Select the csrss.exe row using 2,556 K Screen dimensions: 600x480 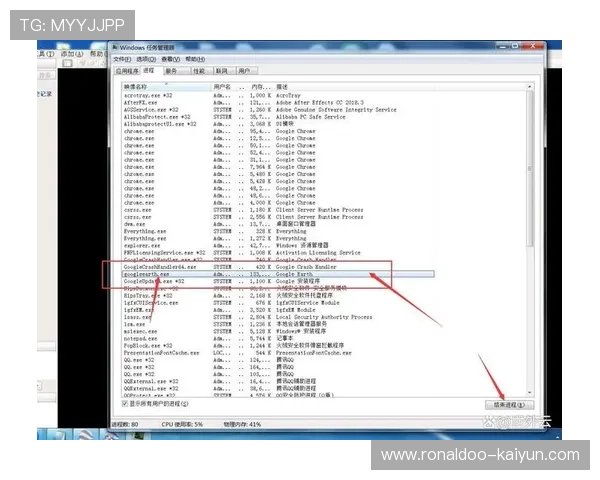pos(278,217)
